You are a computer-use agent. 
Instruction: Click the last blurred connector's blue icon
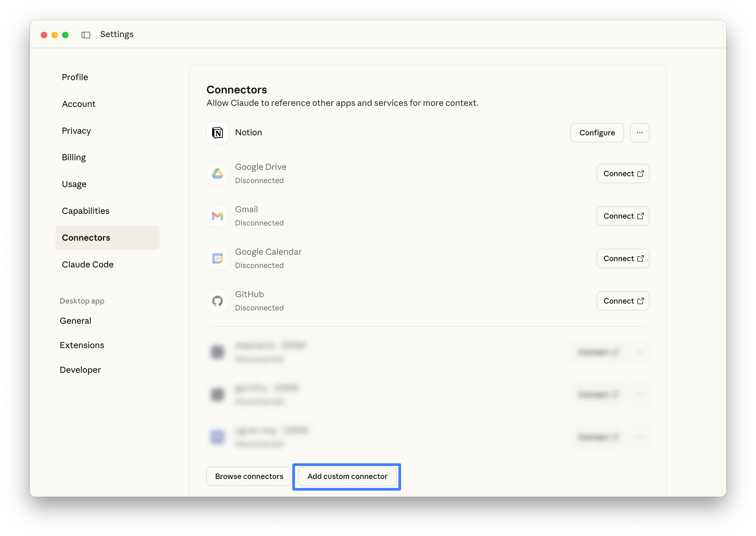coord(218,437)
